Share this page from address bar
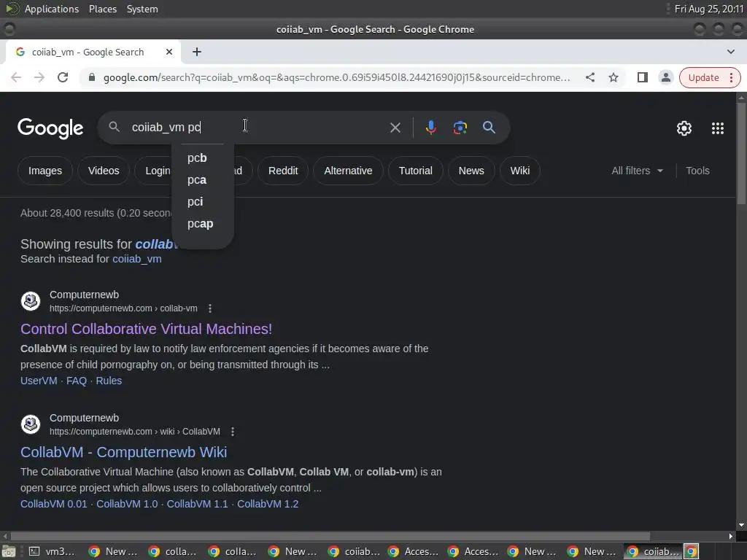747x560 pixels. click(590, 77)
